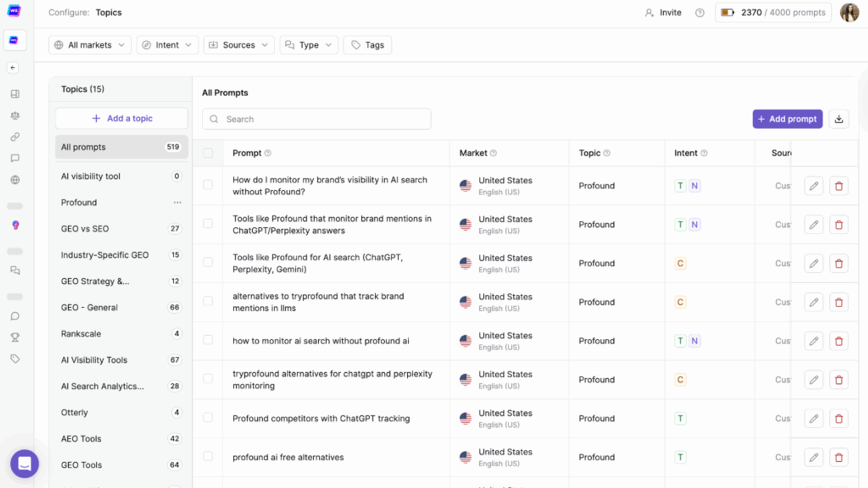Edit the 'how to monitor ai search without profound' prompt
The height and width of the screenshot is (488, 868).
click(814, 341)
